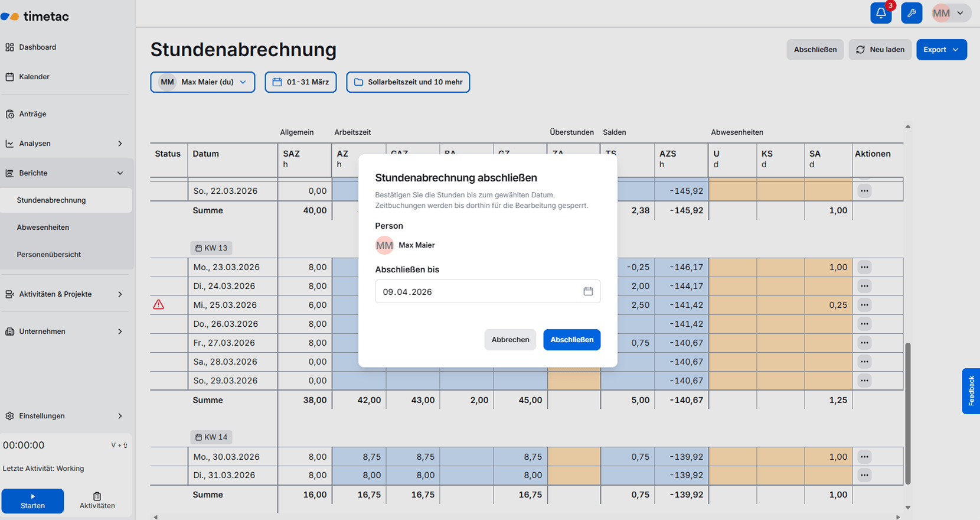
Task: Click Abbrechen in the dialog
Action: click(510, 340)
